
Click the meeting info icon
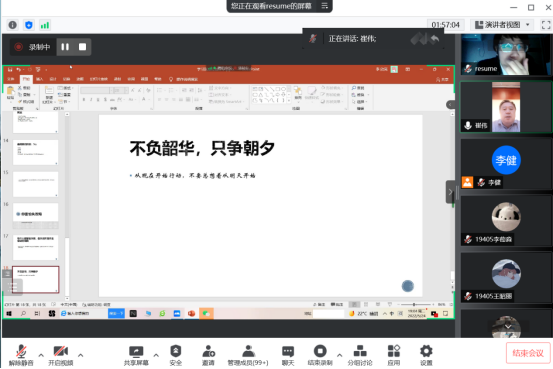click(x=13, y=25)
